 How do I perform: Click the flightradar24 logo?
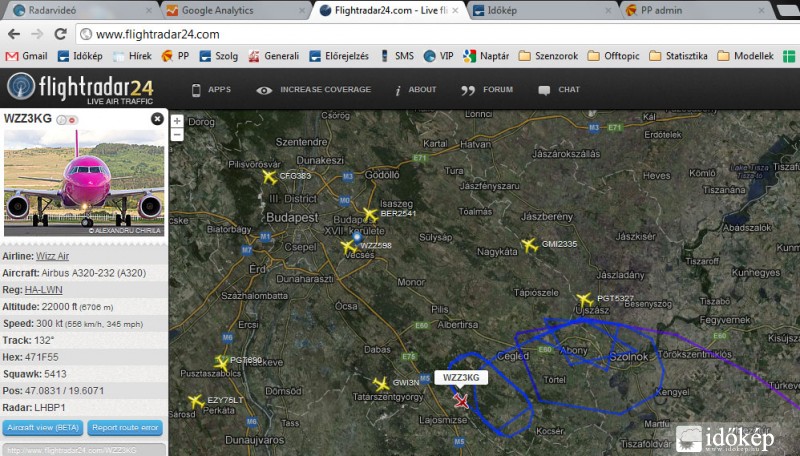pyautogui.click(x=80, y=88)
